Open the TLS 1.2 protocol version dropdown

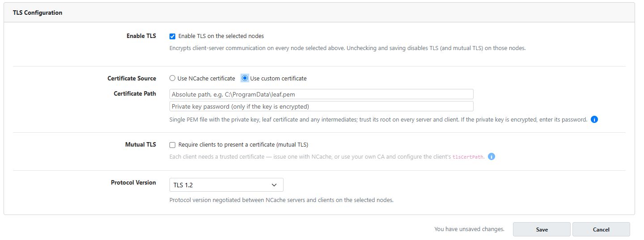[226, 185]
